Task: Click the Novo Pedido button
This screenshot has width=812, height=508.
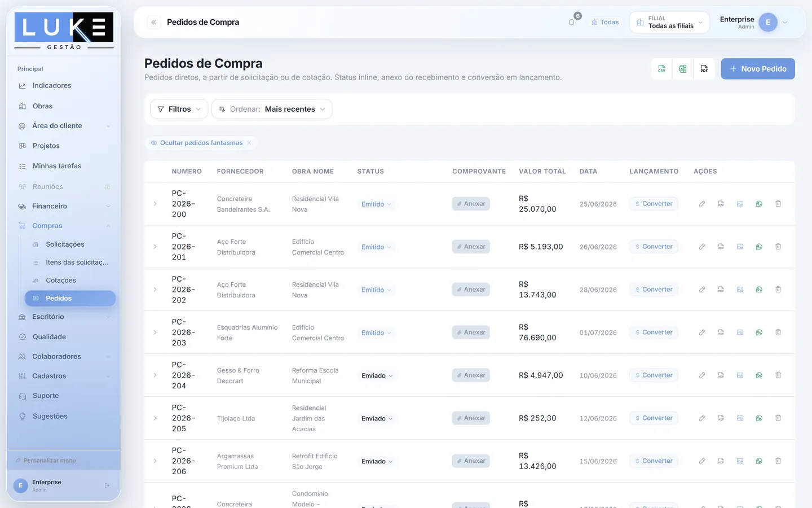Action: pos(758,69)
